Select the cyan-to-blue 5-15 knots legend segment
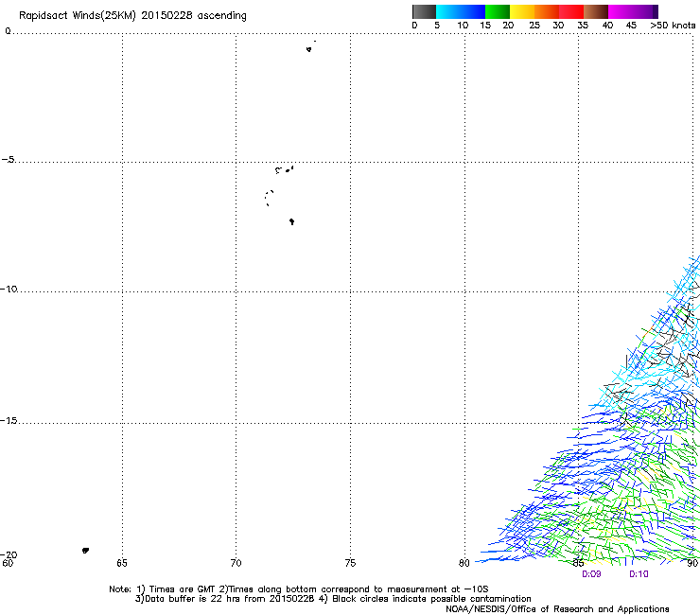Viewport: 700px width, 615px height. pos(461,11)
